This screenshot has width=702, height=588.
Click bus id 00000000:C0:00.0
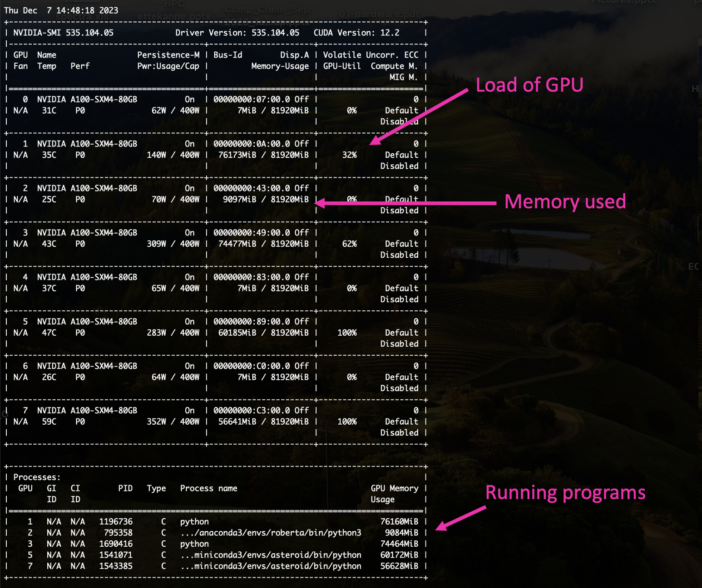pos(252,366)
